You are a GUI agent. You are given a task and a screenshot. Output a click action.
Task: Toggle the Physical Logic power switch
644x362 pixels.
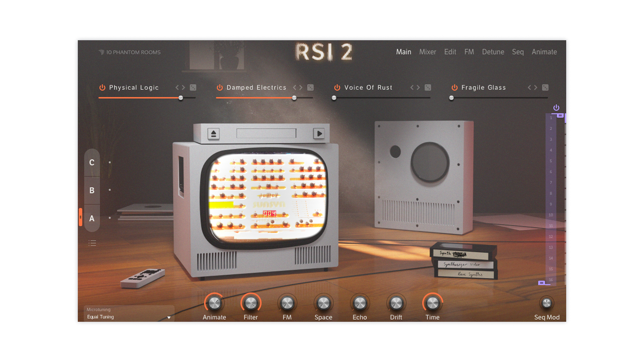[x=102, y=87]
